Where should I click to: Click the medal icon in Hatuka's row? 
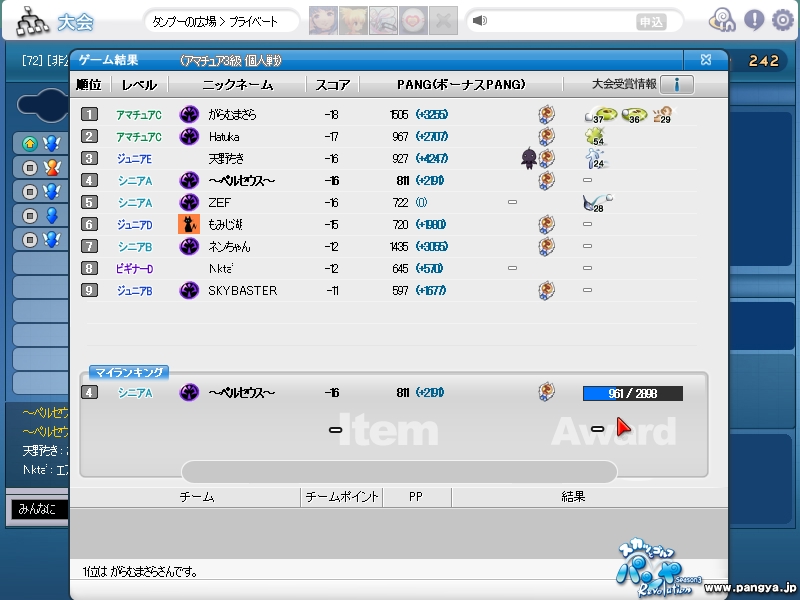[546, 136]
